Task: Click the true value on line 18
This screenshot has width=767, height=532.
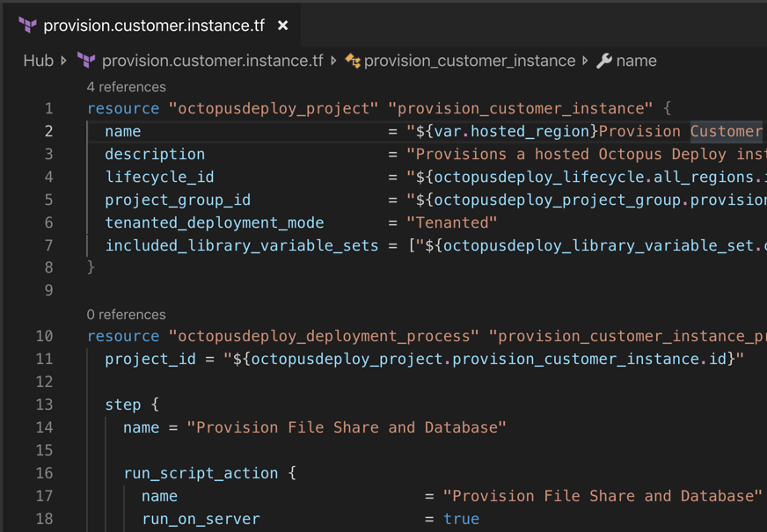Action: coord(461,519)
